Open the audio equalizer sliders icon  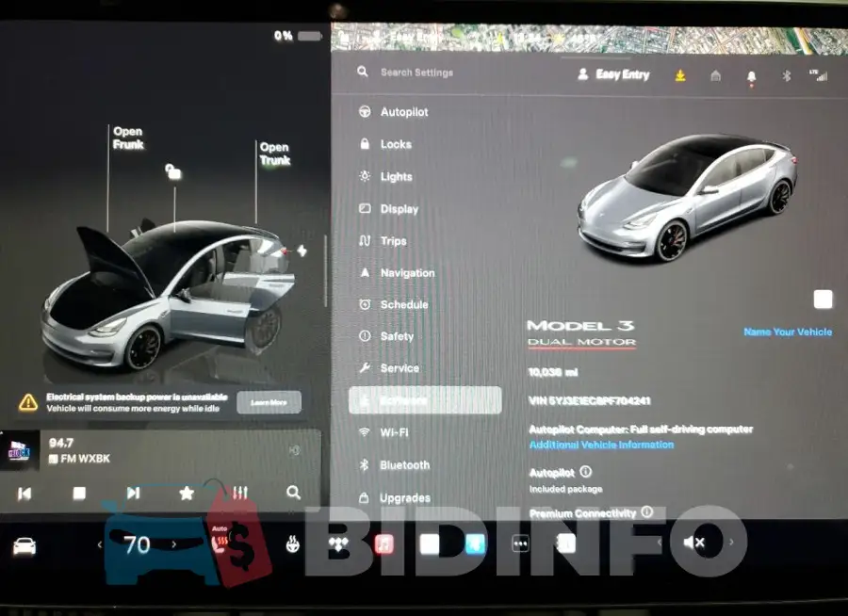tap(240, 493)
